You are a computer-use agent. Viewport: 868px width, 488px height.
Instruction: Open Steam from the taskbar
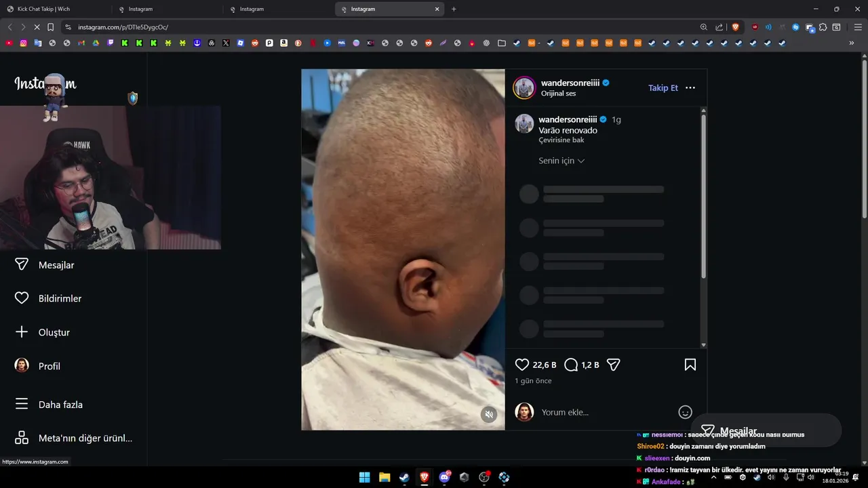(404, 477)
